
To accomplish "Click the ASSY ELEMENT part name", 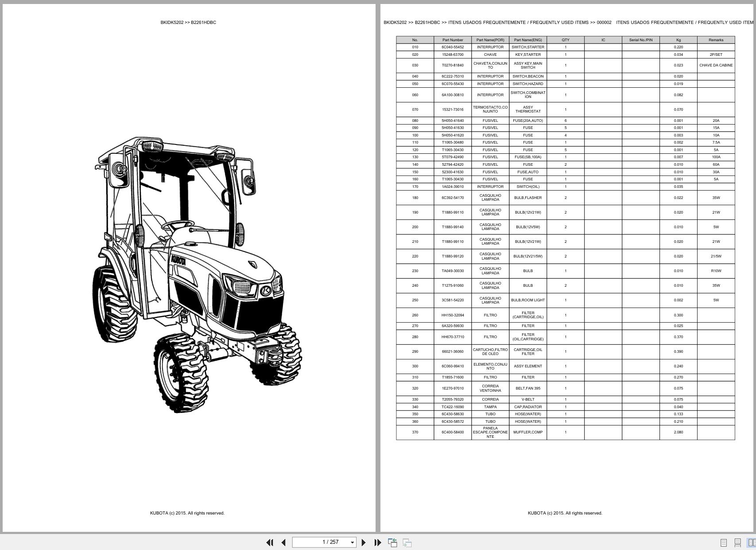I will tap(528, 366).
